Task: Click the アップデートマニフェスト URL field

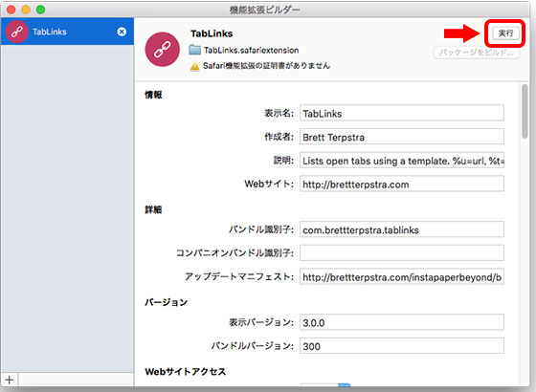Action: [x=402, y=276]
